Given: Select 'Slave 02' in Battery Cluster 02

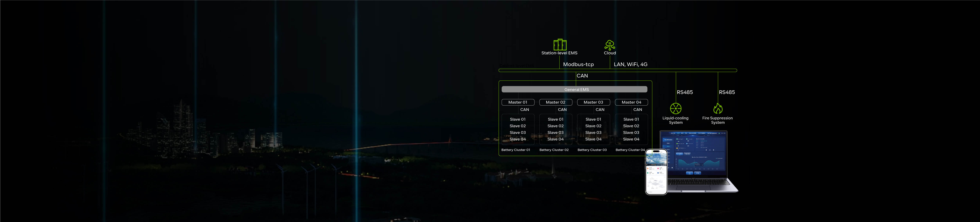Looking at the screenshot, I should pos(555,126).
